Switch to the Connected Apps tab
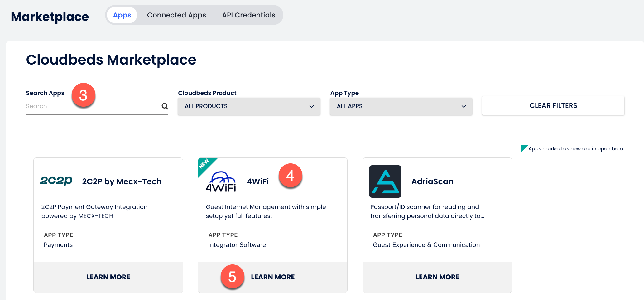This screenshot has width=644, height=300. pos(176,15)
